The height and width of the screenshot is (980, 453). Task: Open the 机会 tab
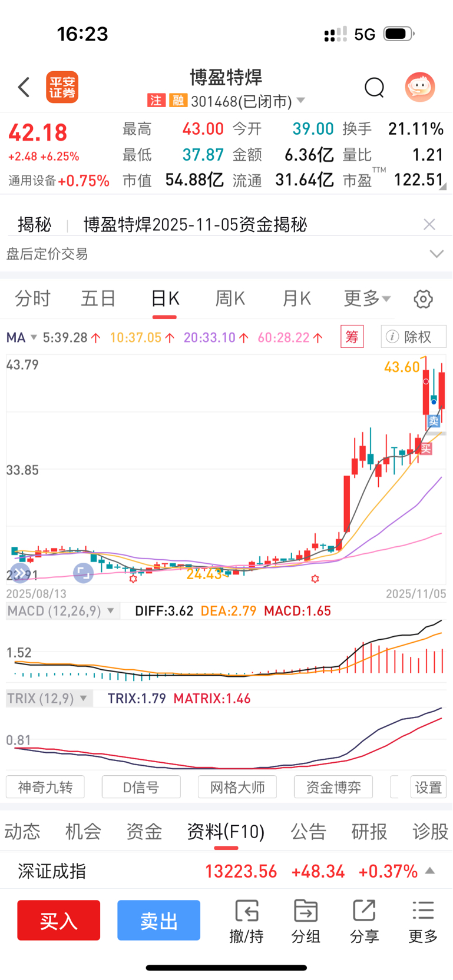click(83, 831)
